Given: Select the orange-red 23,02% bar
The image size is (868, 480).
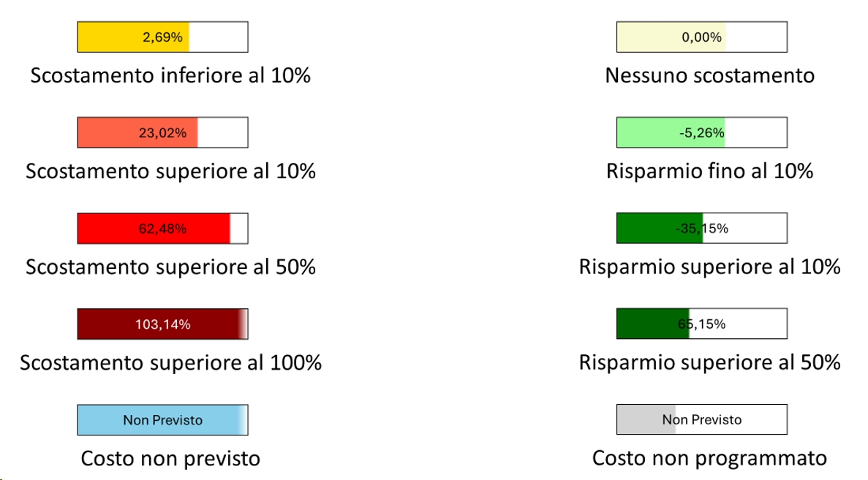Looking at the screenshot, I should pyautogui.click(x=162, y=132).
